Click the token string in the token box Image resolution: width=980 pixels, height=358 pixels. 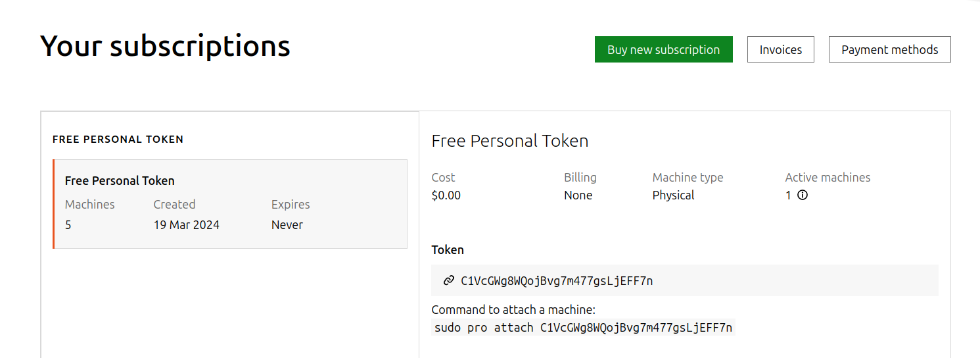[557, 281]
